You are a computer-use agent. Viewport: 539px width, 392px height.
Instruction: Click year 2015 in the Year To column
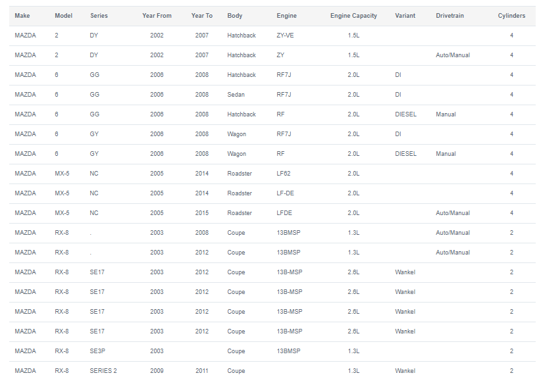click(x=202, y=213)
